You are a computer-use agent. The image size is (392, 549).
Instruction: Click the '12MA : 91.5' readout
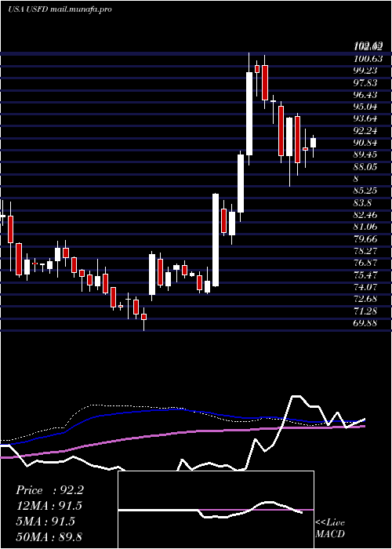coord(49,506)
